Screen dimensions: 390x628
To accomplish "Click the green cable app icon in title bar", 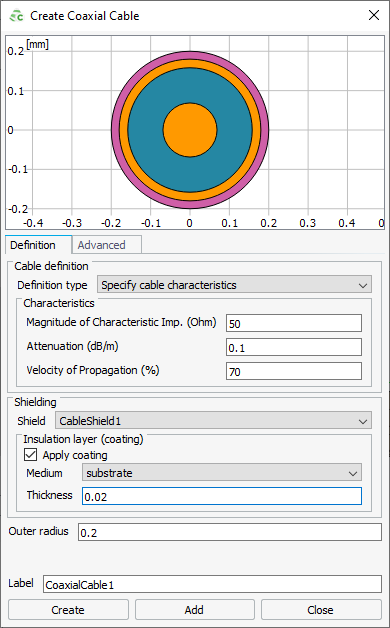I will (17, 16).
